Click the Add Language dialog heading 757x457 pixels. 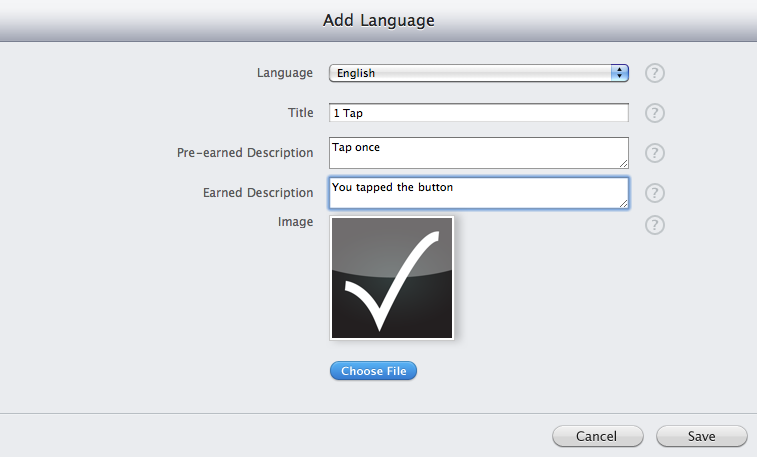point(378,20)
